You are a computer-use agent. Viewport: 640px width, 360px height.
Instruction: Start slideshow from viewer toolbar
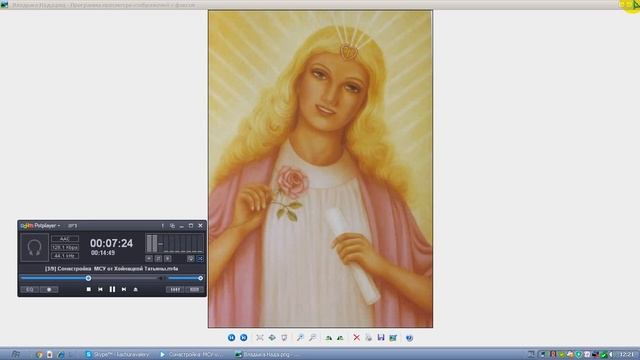point(284,338)
